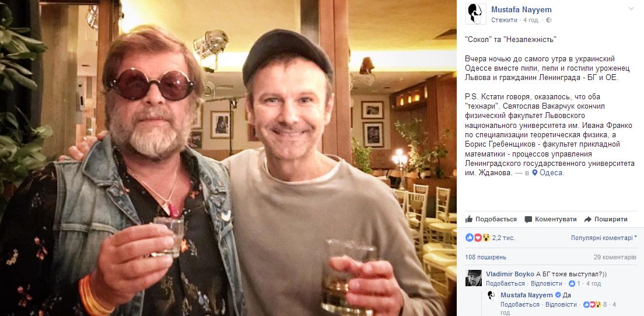Viewport: 644px width, 316px height.
Task: Click the Одеса location tag
Action: coord(551,173)
